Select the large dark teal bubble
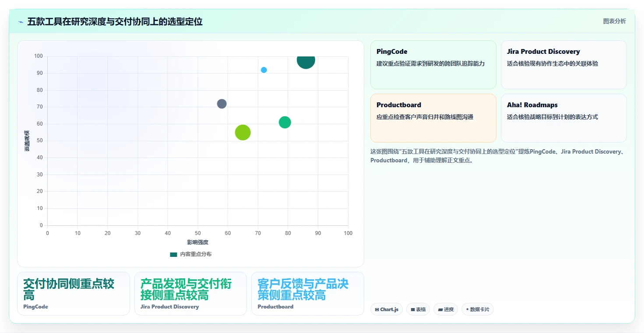 pos(306,60)
